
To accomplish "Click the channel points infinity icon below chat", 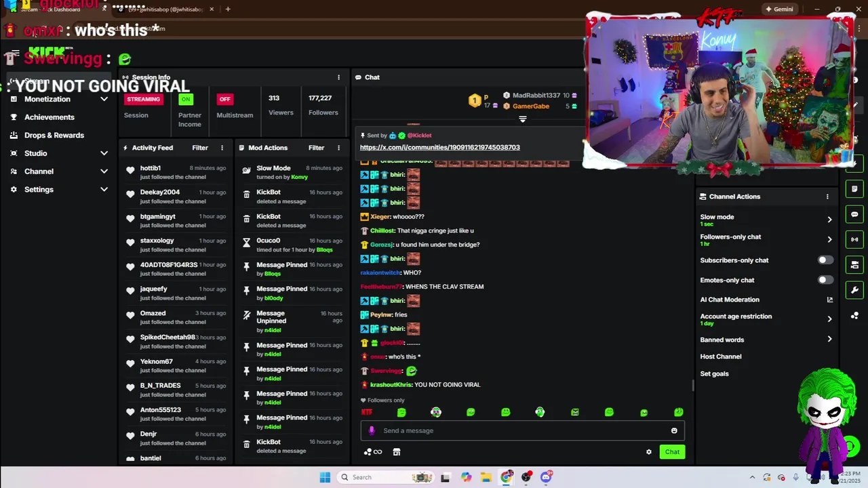I will click(373, 452).
